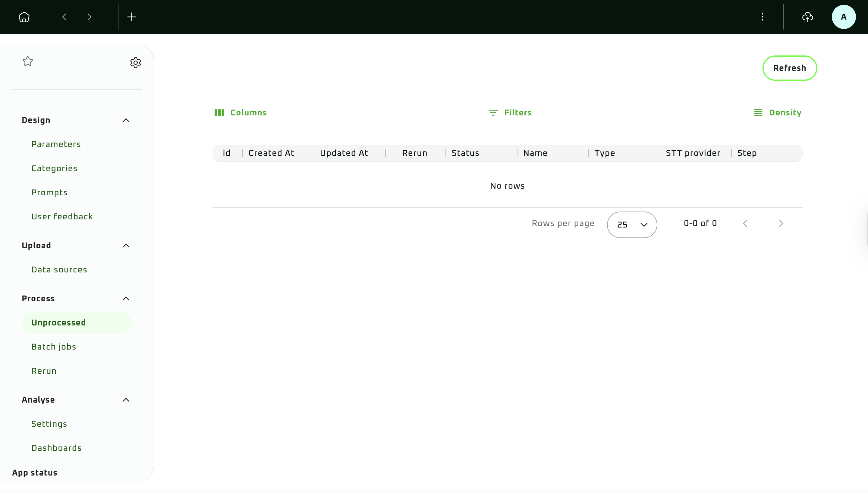Click the cloud upload icon

pyautogui.click(x=808, y=17)
